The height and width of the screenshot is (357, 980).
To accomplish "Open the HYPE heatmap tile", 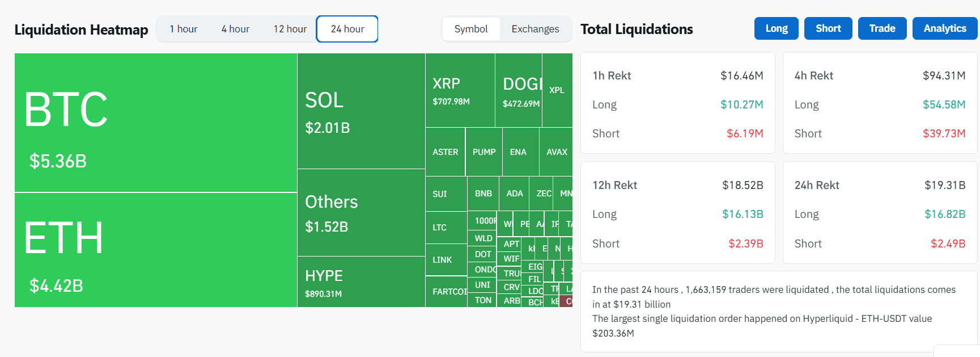I will [360, 282].
